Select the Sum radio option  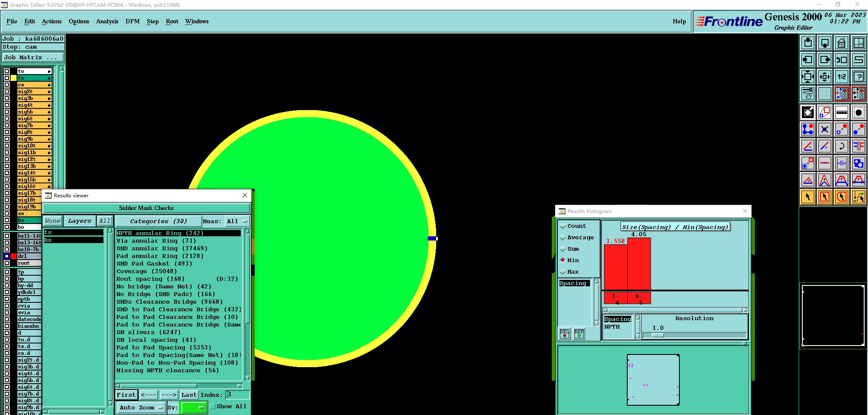pyautogui.click(x=563, y=249)
